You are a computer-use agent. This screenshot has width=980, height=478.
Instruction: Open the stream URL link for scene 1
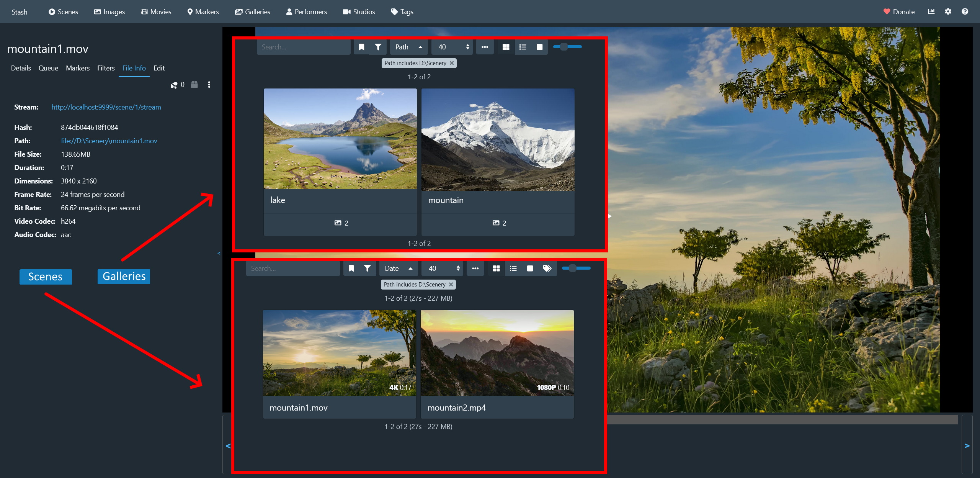pos(106,107)
